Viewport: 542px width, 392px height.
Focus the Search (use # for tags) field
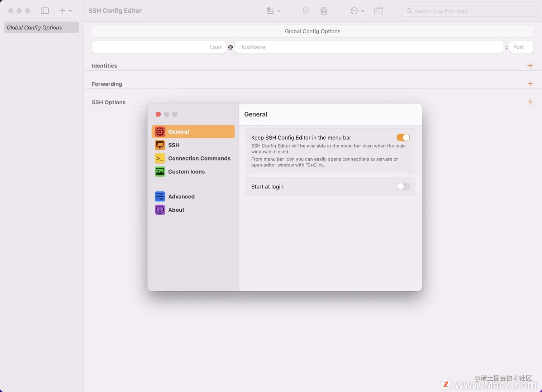click(469, 11)
